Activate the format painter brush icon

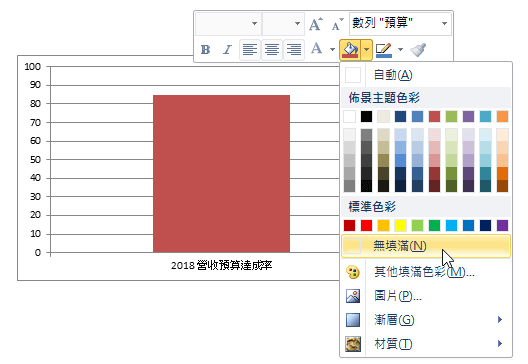(x=418, y=50)
